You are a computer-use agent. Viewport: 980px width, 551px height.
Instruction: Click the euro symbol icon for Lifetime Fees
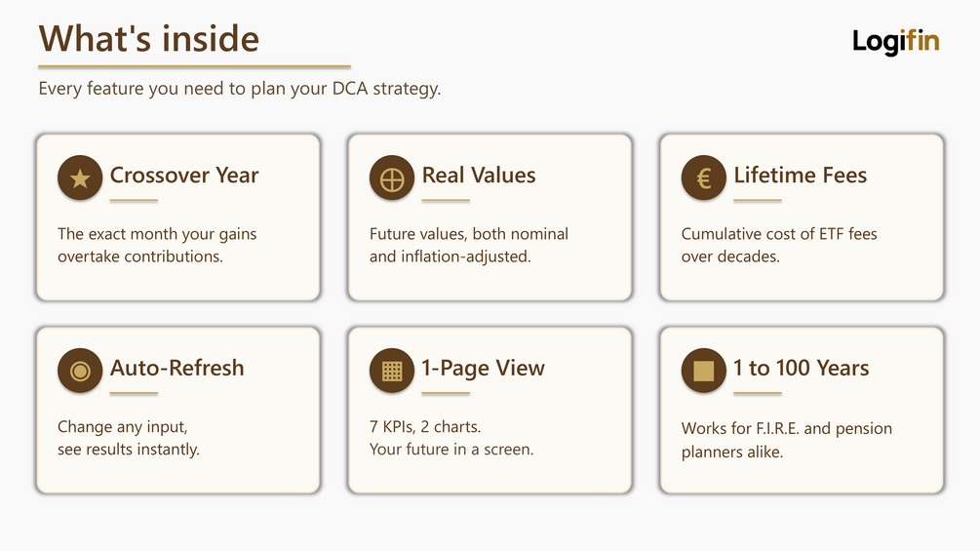coord(704,178)
